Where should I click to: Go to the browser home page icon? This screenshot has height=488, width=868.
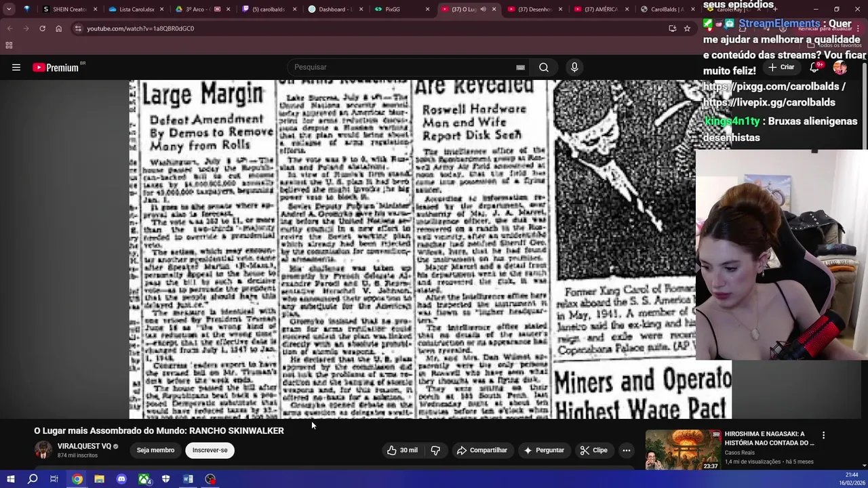[x=58, y=28]
